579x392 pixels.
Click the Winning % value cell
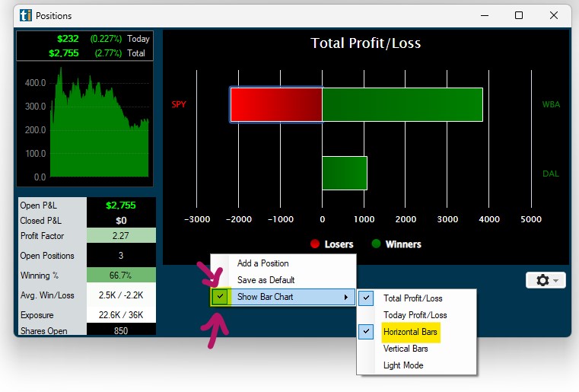tap(120, 276)
